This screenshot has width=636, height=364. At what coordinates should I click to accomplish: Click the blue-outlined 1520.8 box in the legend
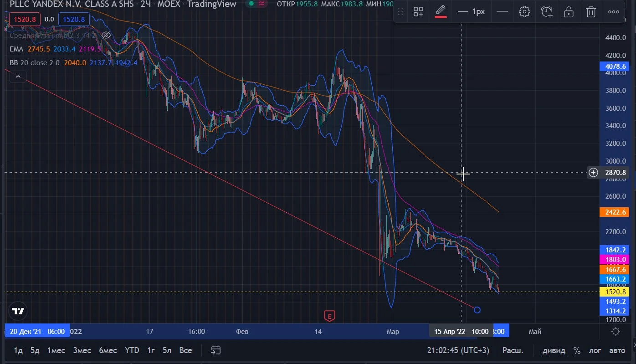pos(73,19)
